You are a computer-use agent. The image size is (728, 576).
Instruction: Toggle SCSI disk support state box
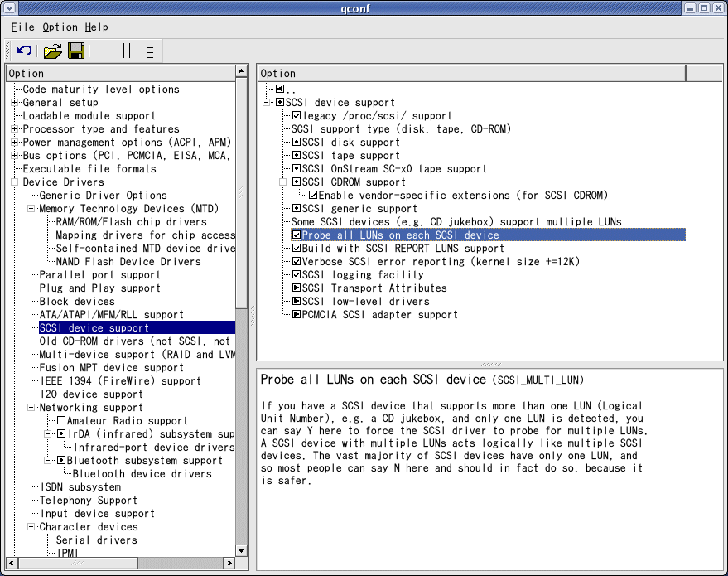297,143
